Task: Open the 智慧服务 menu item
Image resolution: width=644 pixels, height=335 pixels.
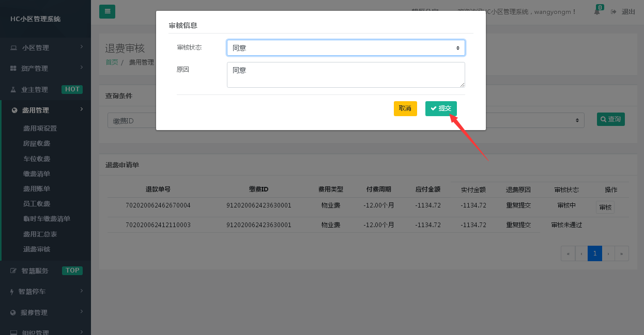Action: point(45,270)
